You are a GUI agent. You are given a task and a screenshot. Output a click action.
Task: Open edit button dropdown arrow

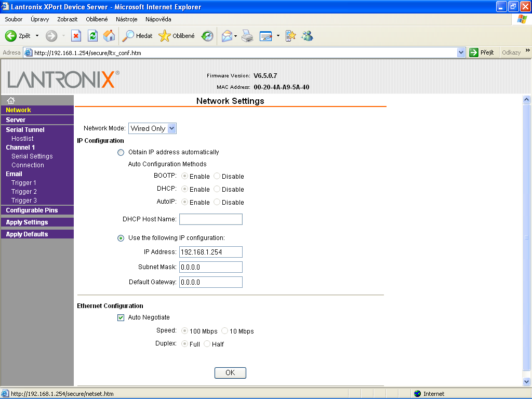point(278,36)
